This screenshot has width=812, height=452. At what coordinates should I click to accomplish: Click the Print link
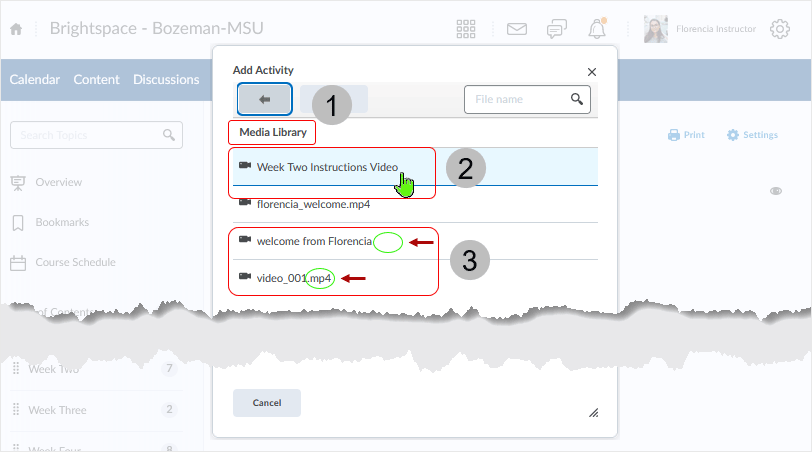tap(686, 135)
